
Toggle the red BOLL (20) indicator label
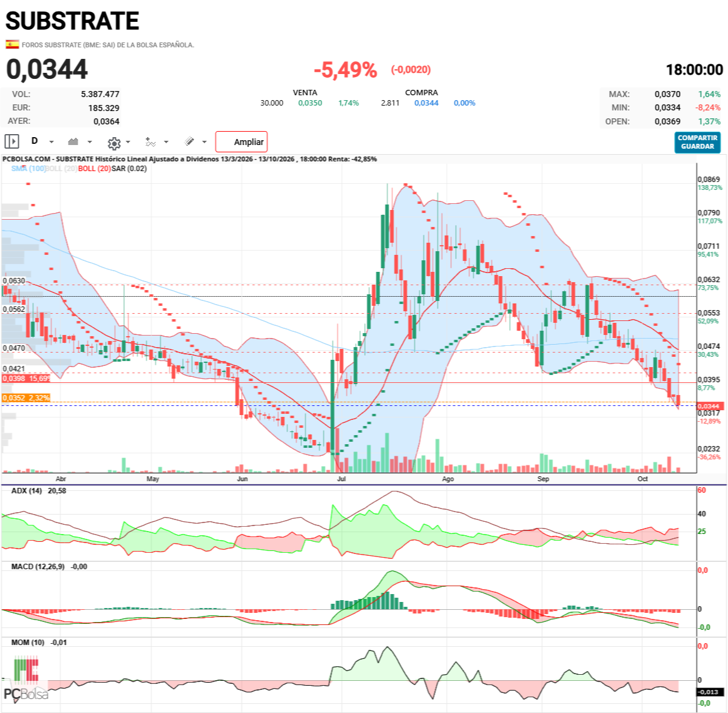coord(94,168)
